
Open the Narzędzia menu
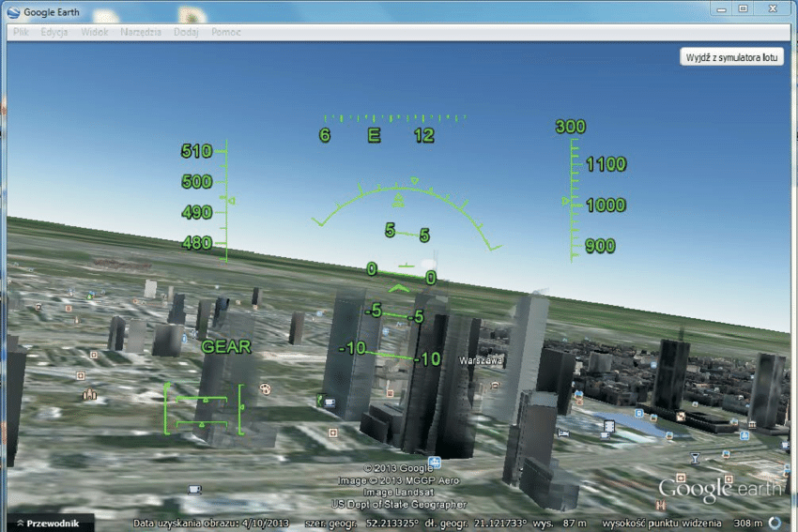pos(141,32)
